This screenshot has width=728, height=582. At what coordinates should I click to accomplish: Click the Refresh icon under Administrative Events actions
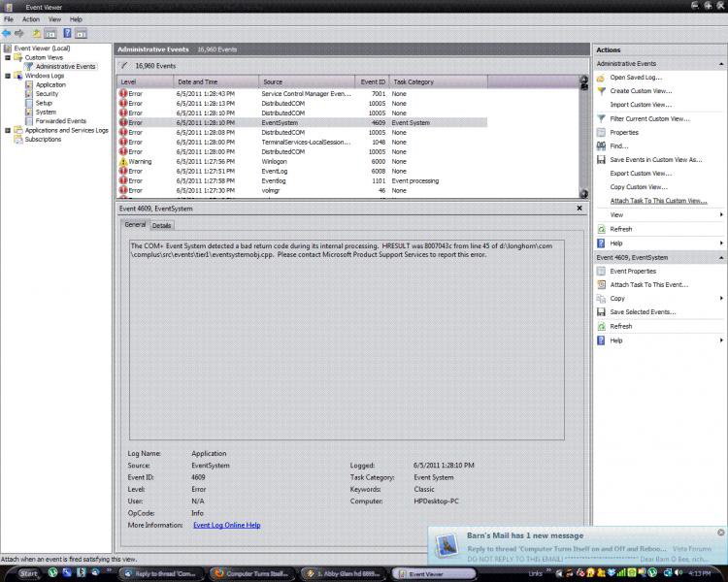pyautogui.click(x=601, y=229)
